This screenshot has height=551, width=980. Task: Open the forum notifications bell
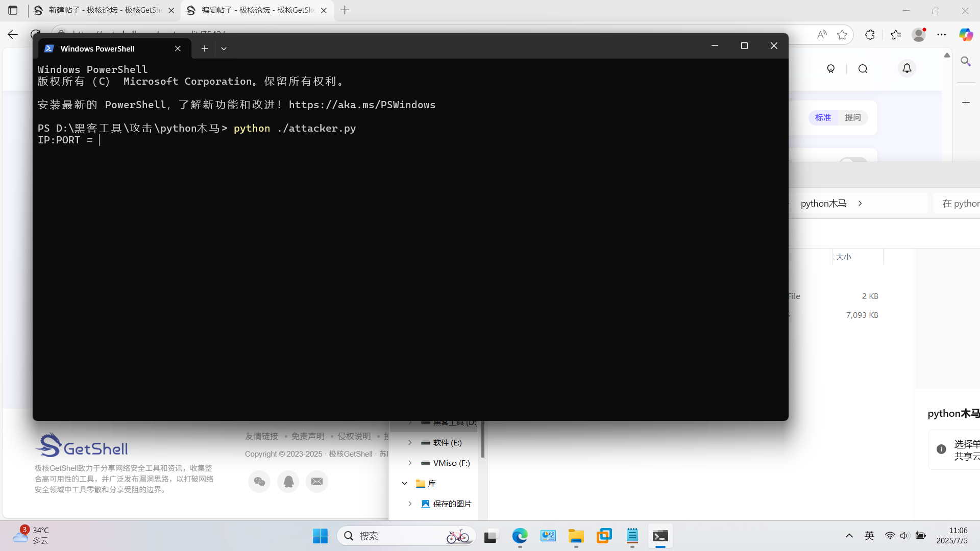click(907, 68)
